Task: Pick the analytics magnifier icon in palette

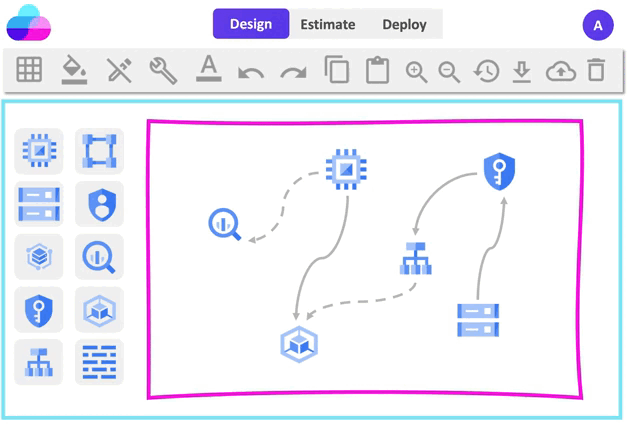Action: (99, 256)
